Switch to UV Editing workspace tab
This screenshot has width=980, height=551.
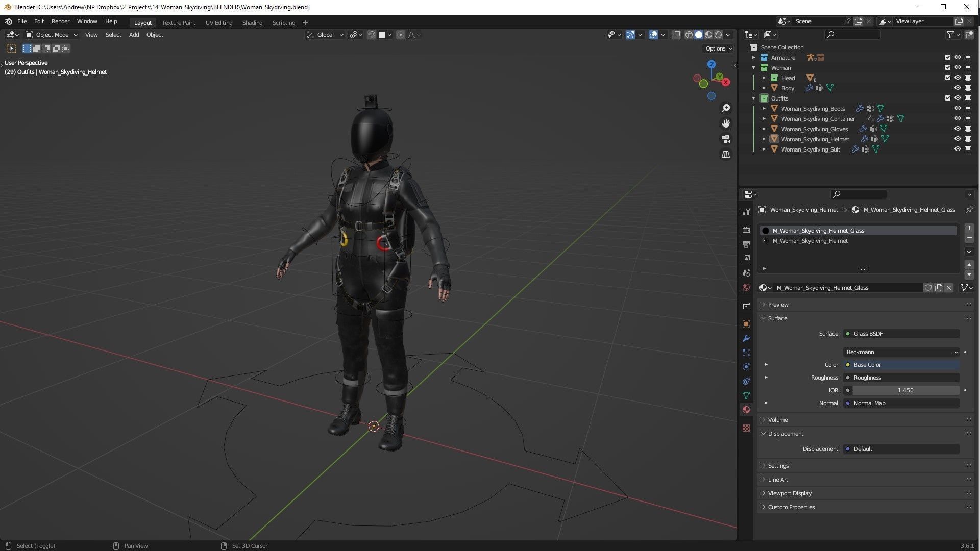click(219, 23)
